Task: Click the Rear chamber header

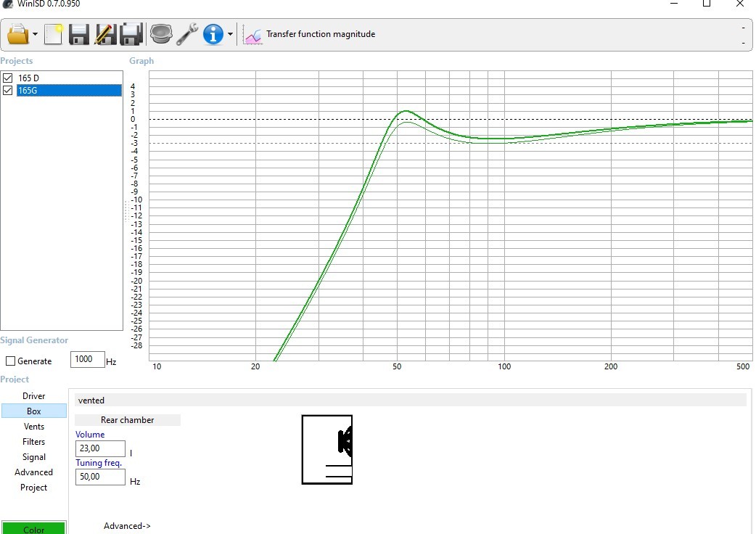Action: click(x=127, y=420)
